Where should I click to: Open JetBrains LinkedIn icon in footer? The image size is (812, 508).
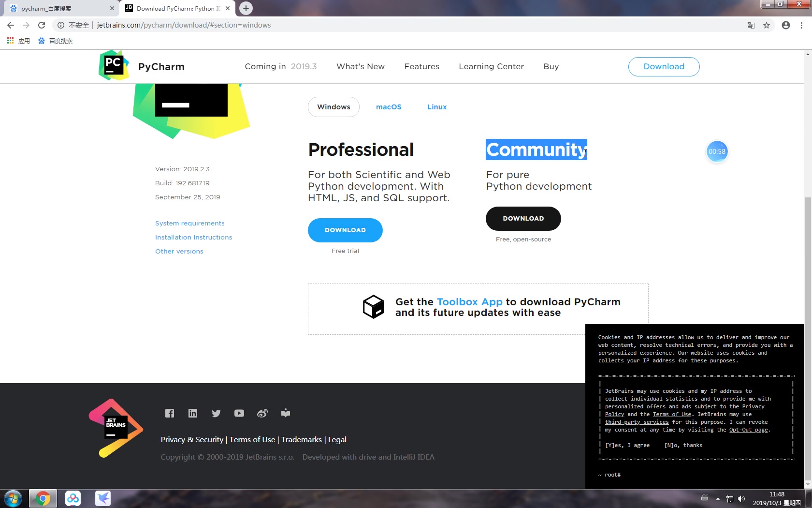point(193,413)
